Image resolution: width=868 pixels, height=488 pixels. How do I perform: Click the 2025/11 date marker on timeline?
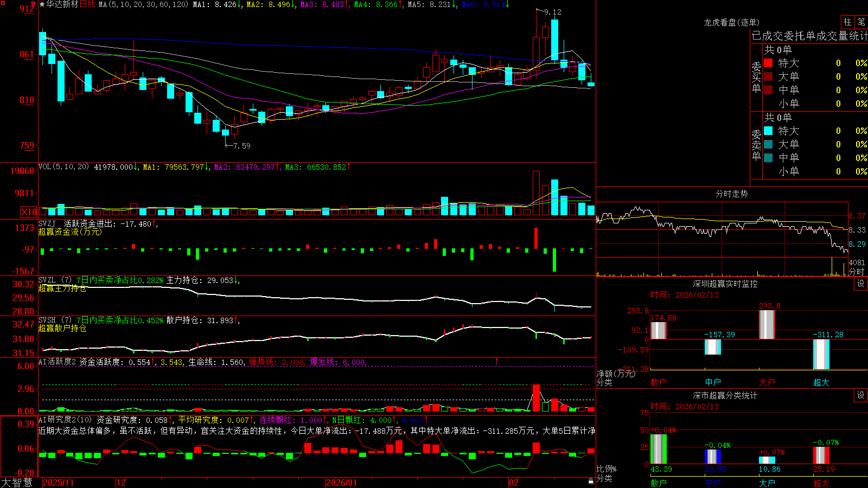click(58, 483)
